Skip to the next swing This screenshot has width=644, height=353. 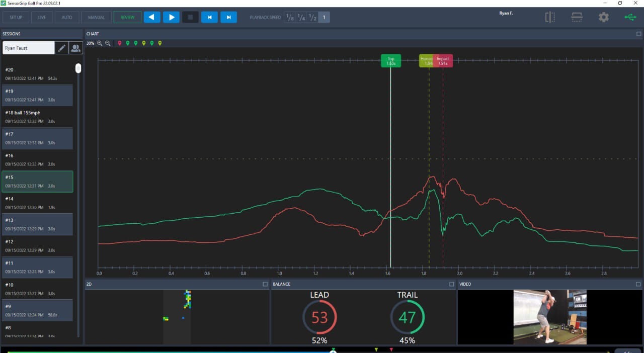[228, 18]
